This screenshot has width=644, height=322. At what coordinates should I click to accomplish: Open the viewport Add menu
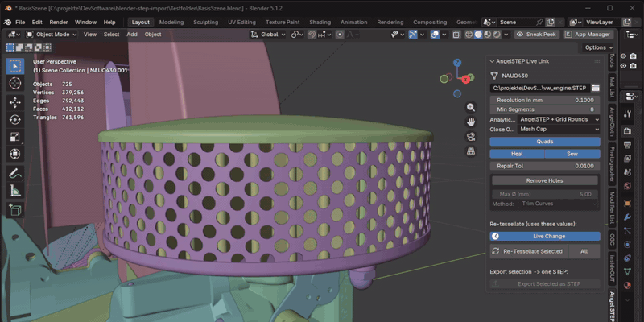[132, 35]
